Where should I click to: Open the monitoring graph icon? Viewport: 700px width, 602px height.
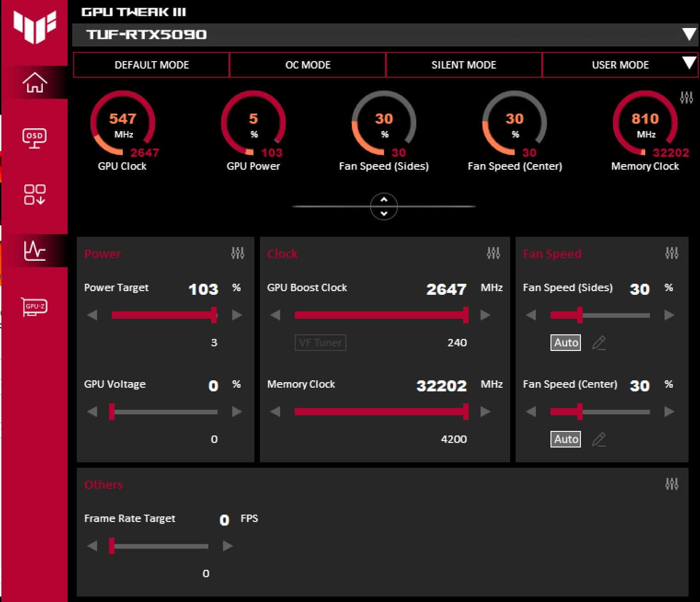click(x=34, y=251)
